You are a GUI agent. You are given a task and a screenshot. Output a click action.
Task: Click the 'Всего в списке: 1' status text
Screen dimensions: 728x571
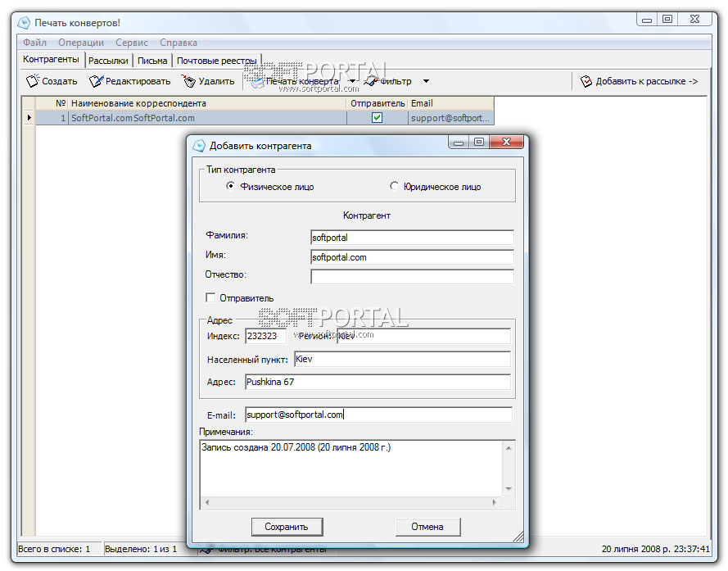point(54,549)
